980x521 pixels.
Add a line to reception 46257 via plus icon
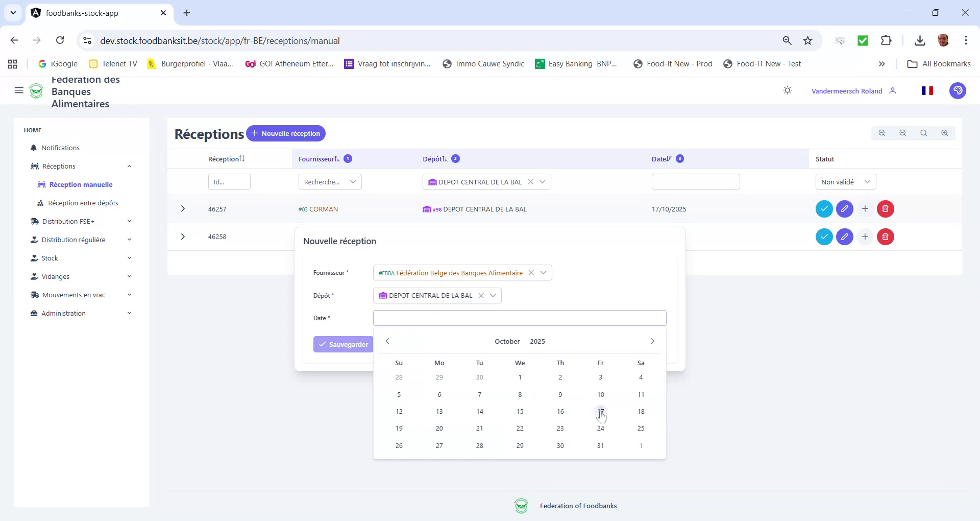click(x=865, y=208)
